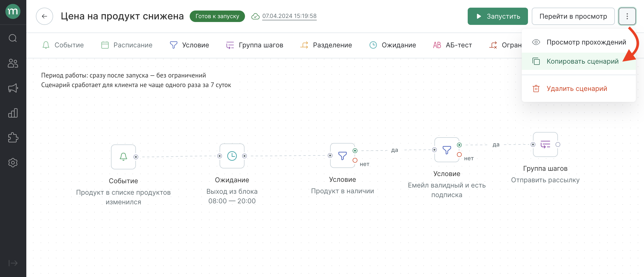Click the cloud saved status icon

tap(255, 16)
